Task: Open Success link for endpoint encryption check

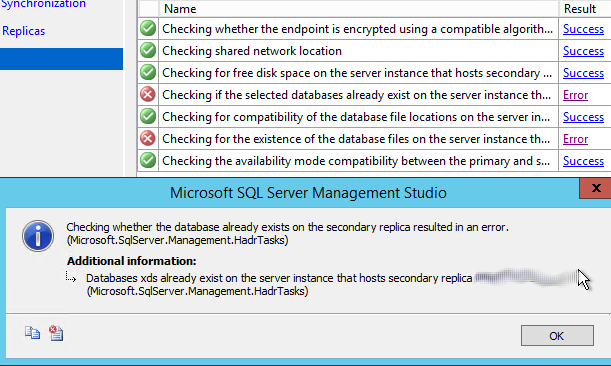Action: (x=583, y=29)
